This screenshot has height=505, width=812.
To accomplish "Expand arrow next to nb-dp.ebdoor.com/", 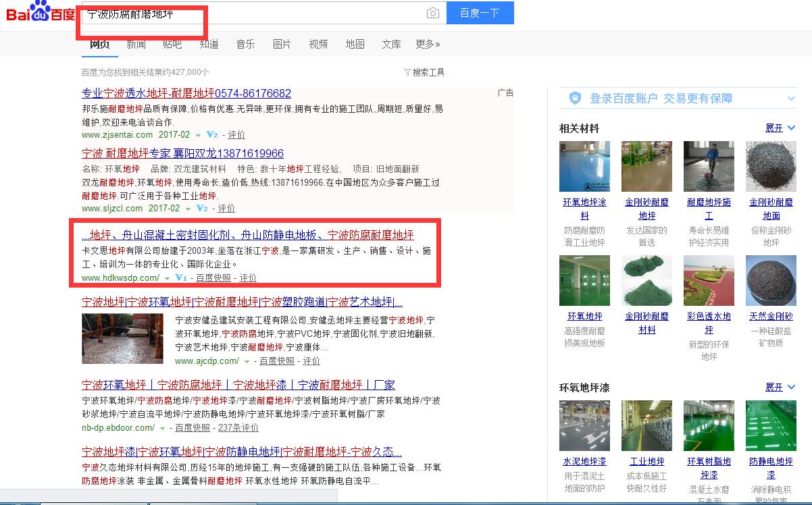I will pos(162,428).
